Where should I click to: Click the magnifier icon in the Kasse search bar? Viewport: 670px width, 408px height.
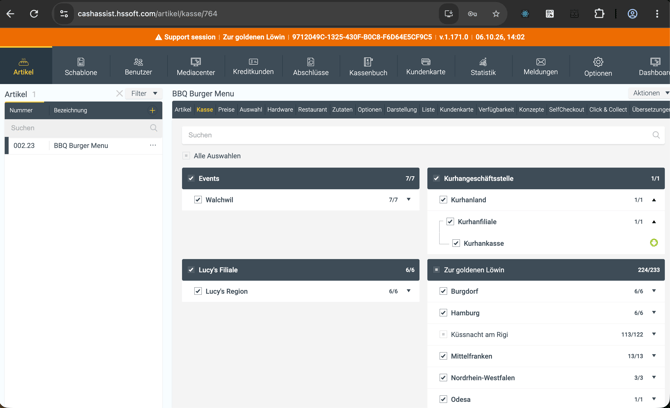pyautogui.click(x=656, y=135)
